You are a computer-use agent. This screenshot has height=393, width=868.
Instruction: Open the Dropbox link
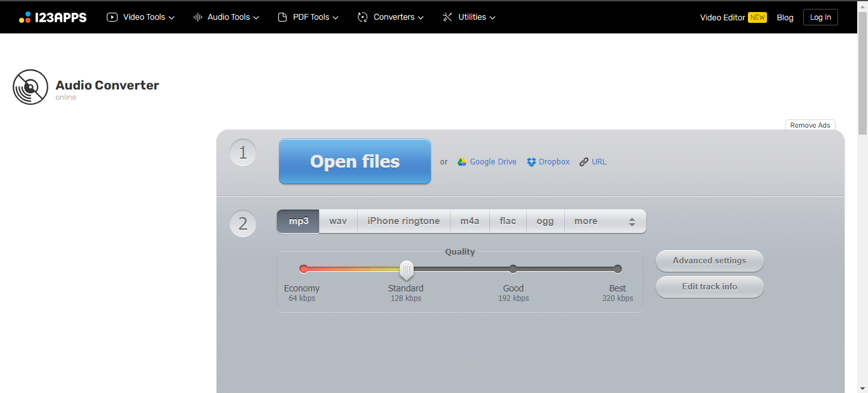[554, 162]
